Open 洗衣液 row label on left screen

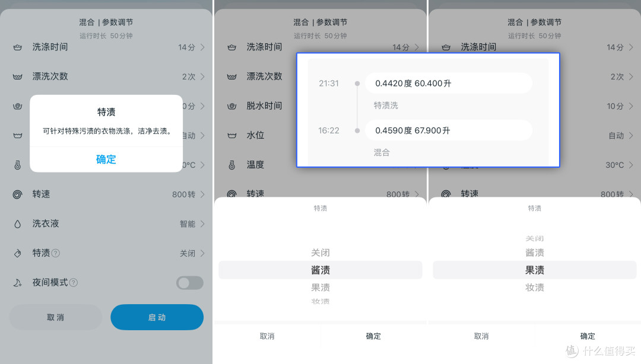(46, 224)
